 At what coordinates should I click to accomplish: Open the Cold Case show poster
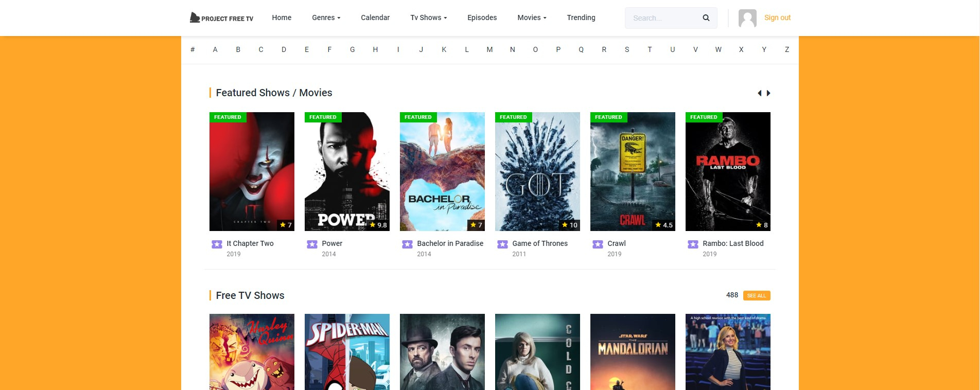(537, 352)
